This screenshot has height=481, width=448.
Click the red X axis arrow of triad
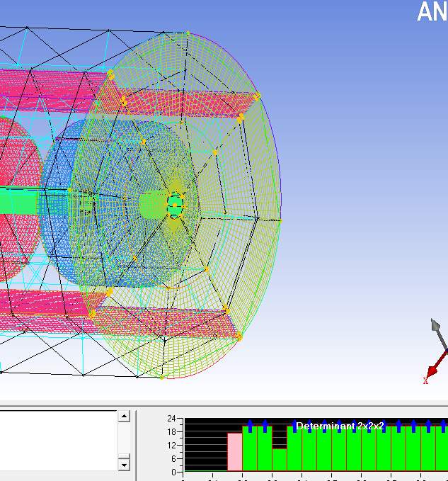point(436,366)
